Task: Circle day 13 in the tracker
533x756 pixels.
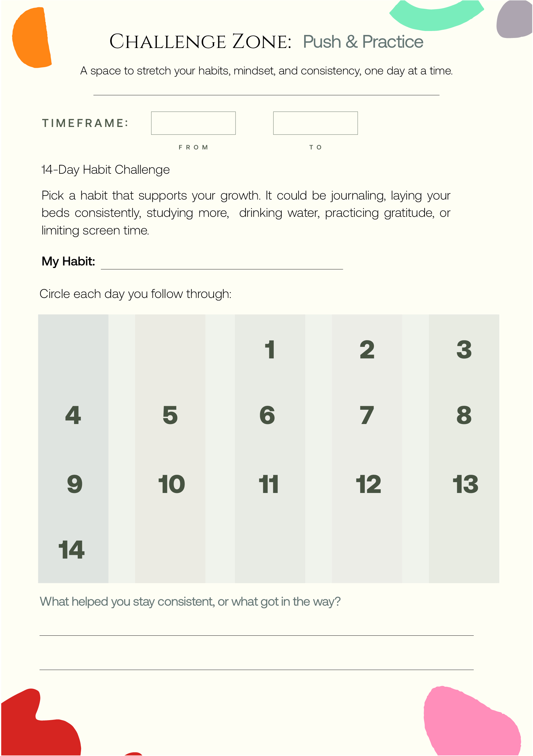Action: click(465, 484)
